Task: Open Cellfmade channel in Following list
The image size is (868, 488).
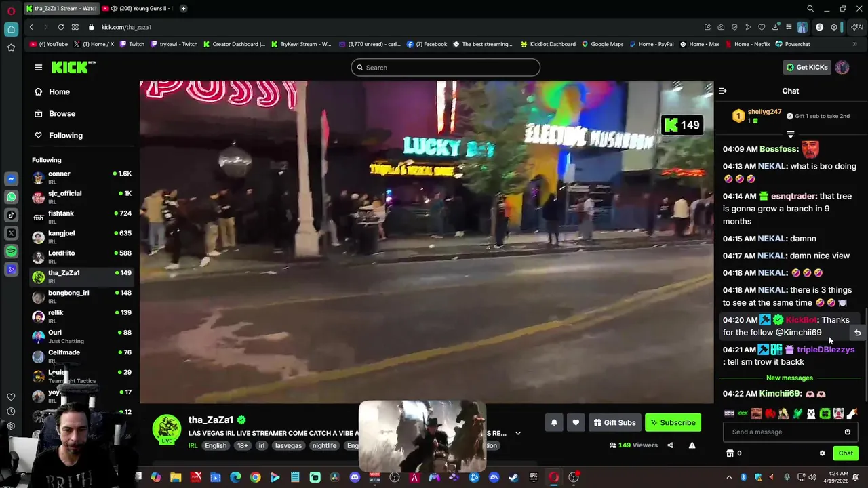Action: tap(81, 356)
